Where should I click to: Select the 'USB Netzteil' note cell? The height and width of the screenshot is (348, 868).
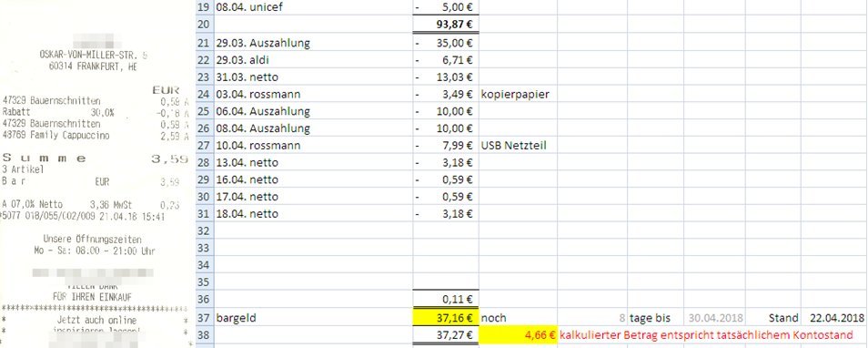[x=518, y=146]
